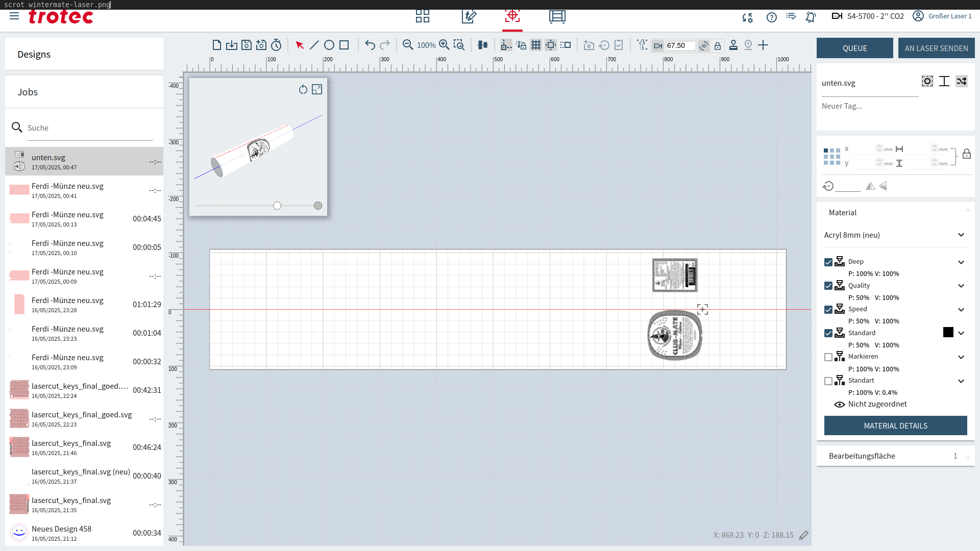
Task: Open the hamburger main menu
Action: click(x=14, y=16)
